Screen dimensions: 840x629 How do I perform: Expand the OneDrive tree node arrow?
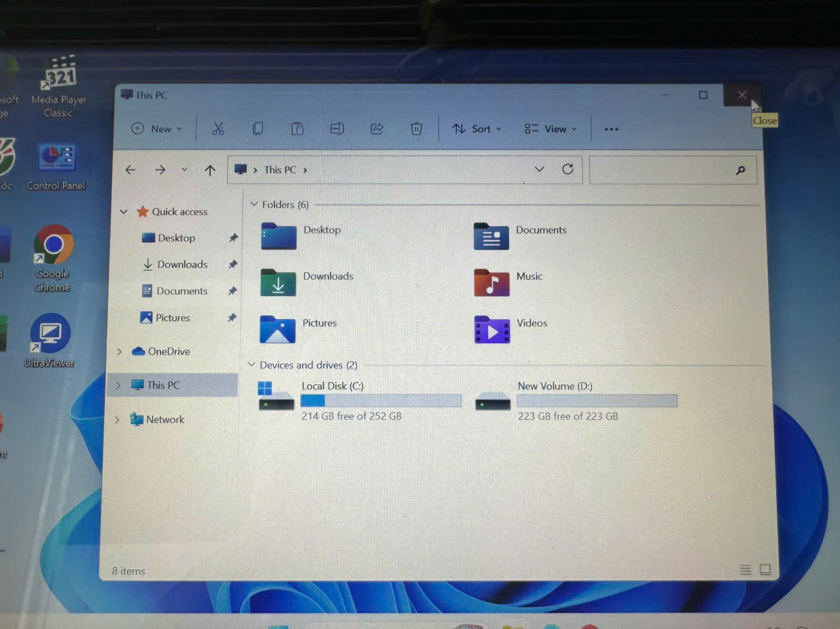pyautogui.click(x=119, y=352)
